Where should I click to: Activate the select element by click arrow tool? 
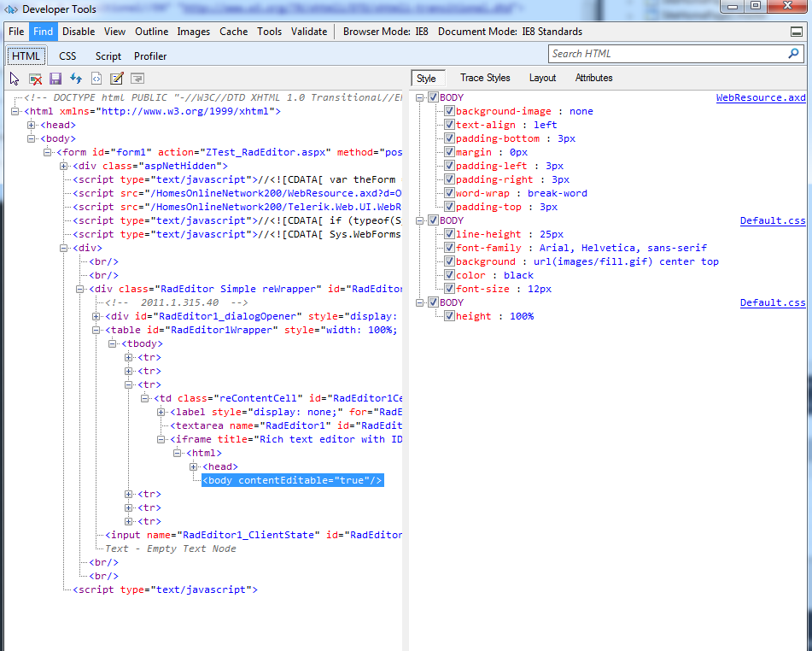15,79
